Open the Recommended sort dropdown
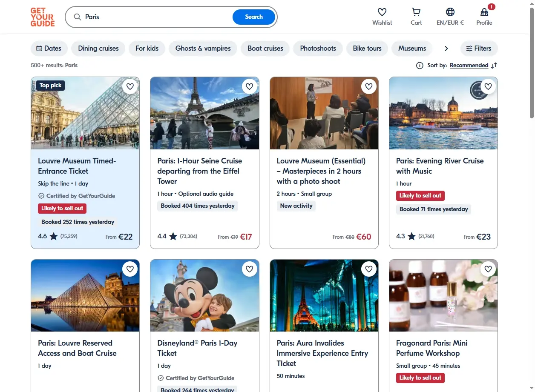535x392 pixels. [469, 66]
